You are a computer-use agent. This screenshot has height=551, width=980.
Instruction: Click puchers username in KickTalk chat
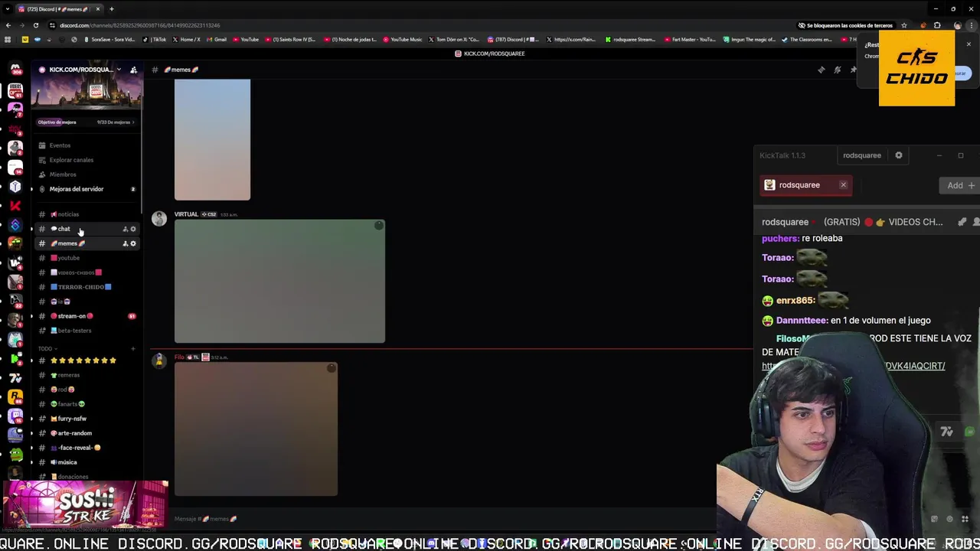(x=780, y=238)
